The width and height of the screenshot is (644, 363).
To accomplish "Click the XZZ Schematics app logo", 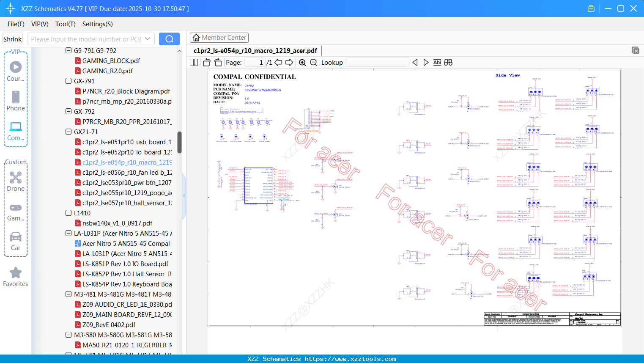I will 11,8.
